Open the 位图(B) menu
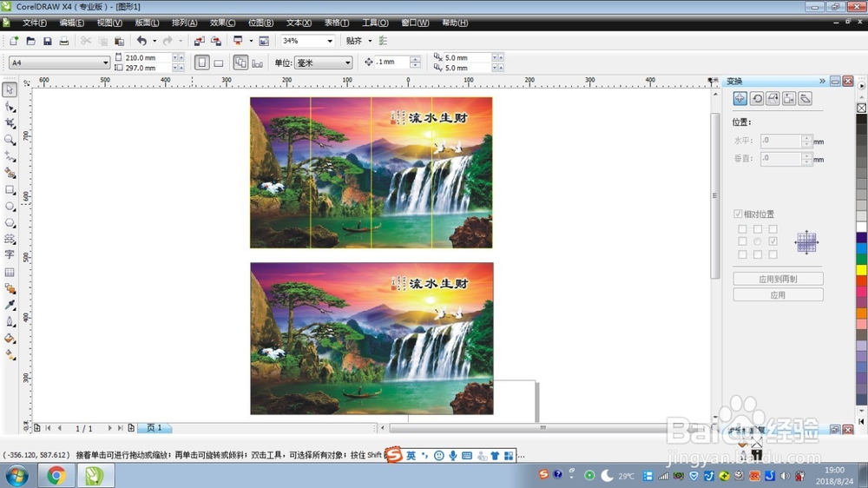868x488 pixels. pos(260,23)
